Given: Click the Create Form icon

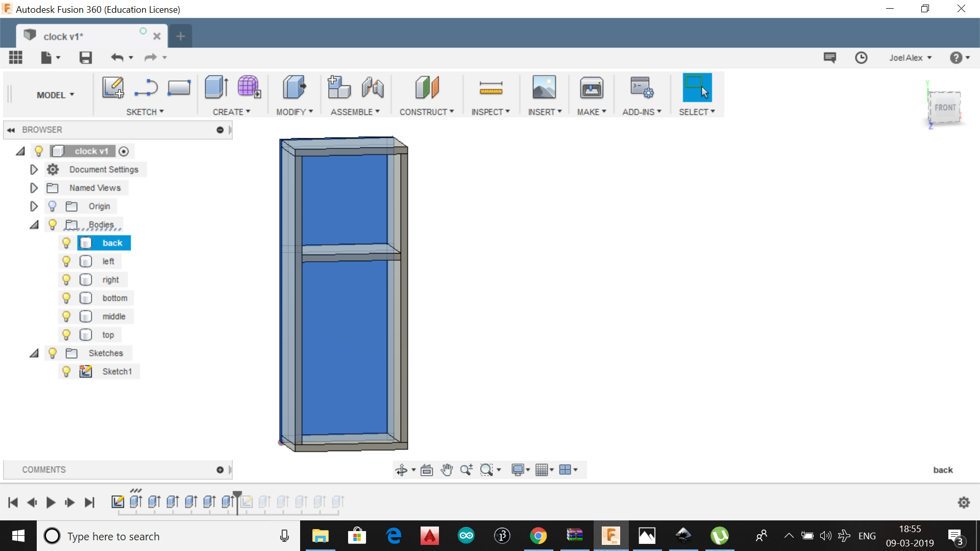Looking at the screenshot, I should coord(249,87).
